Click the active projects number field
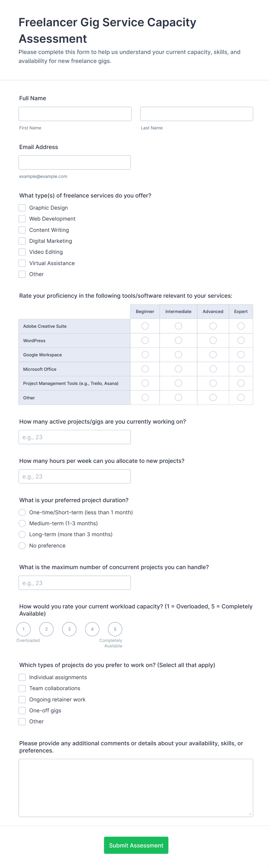The width and height of the screenshot is (269, 868). [x=75, y=437]
